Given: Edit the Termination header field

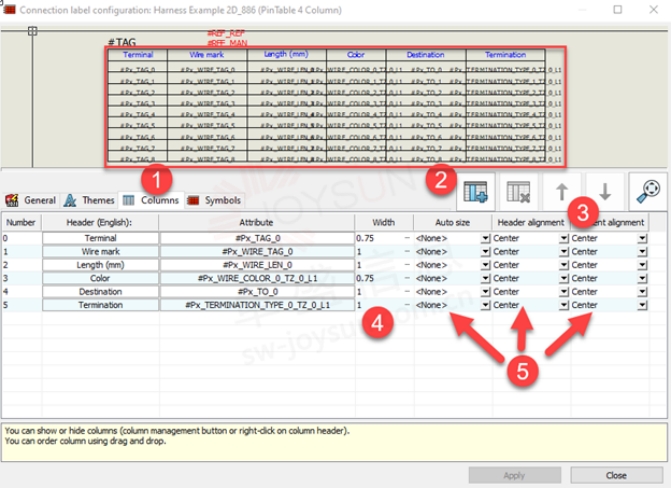Looking at the screenshot, I should (x=100, y=305).
